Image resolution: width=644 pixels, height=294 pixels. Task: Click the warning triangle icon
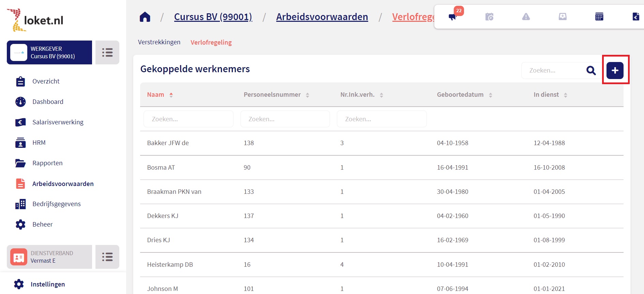[x=526, y=17]
